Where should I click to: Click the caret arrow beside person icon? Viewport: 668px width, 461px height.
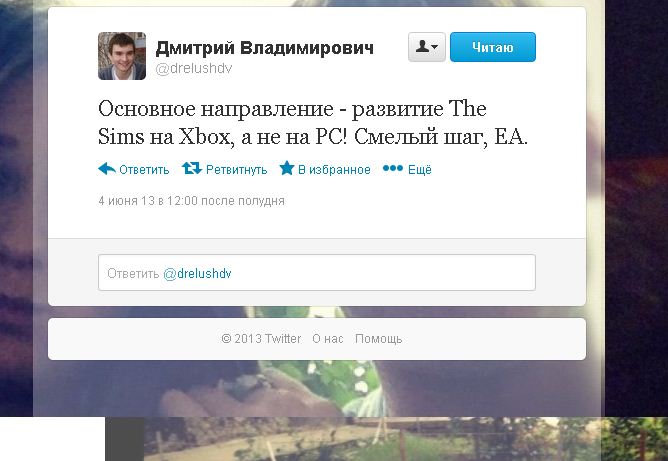(x=435, y=47)
